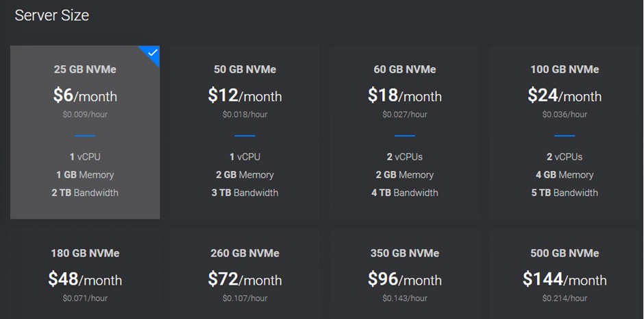Choose the 60 GB NVMe $18/month plan
644x319 pixels.
click(404, 132)
